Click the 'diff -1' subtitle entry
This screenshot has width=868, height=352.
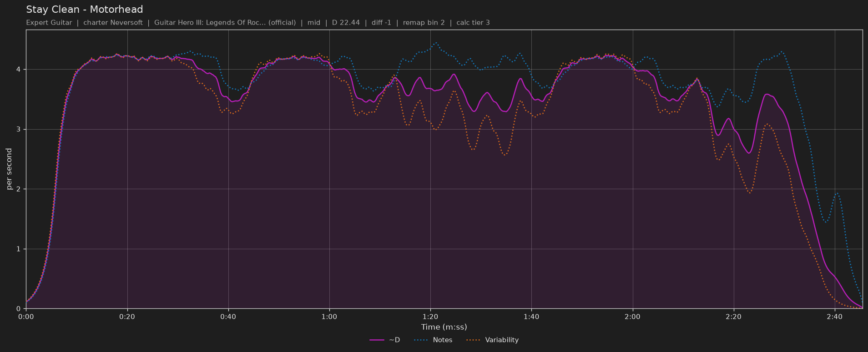point(381,23)
